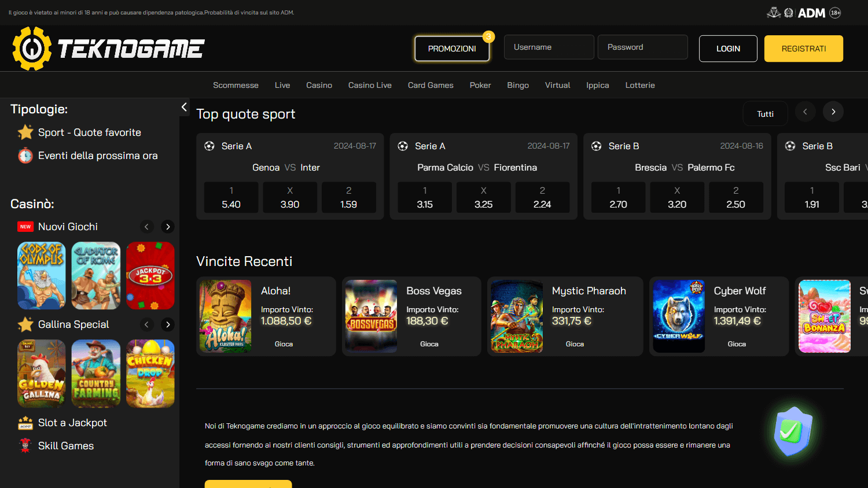
Task: Open Sport - Quote favorite link
Action: pos(90,132)
